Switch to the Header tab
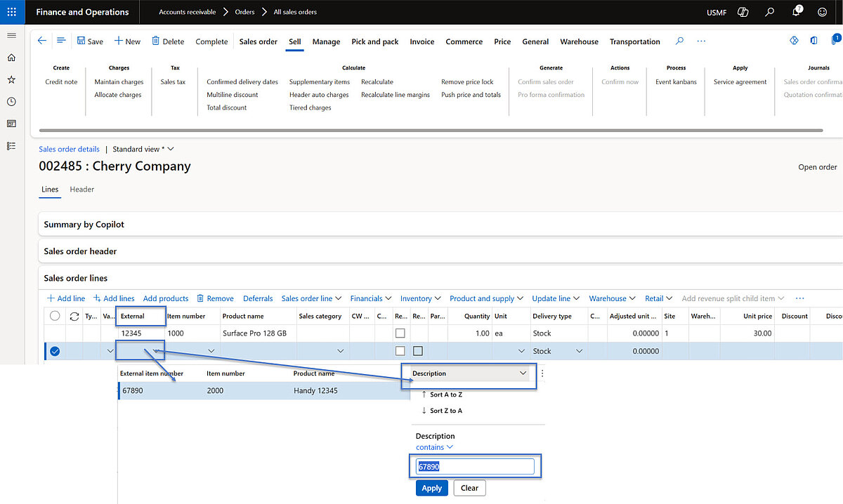Image resolution: width=843 pixels, height=504 pixels. (x=82, y=190)
